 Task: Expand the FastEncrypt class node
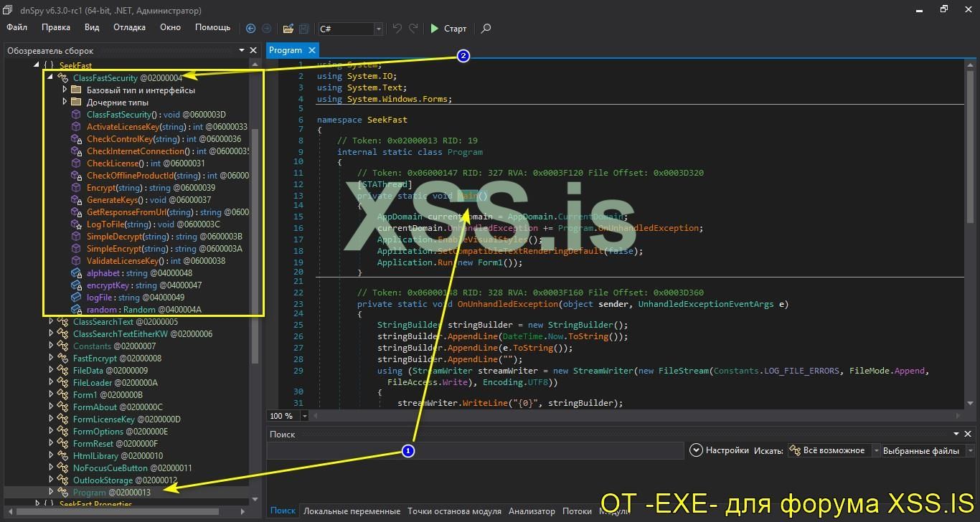pos(51,359)
